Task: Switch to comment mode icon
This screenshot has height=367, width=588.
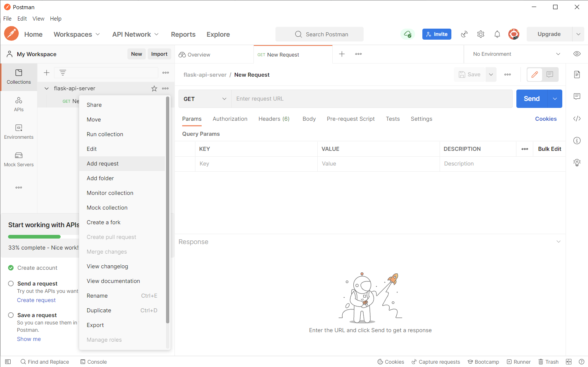Action: [550, 75]
